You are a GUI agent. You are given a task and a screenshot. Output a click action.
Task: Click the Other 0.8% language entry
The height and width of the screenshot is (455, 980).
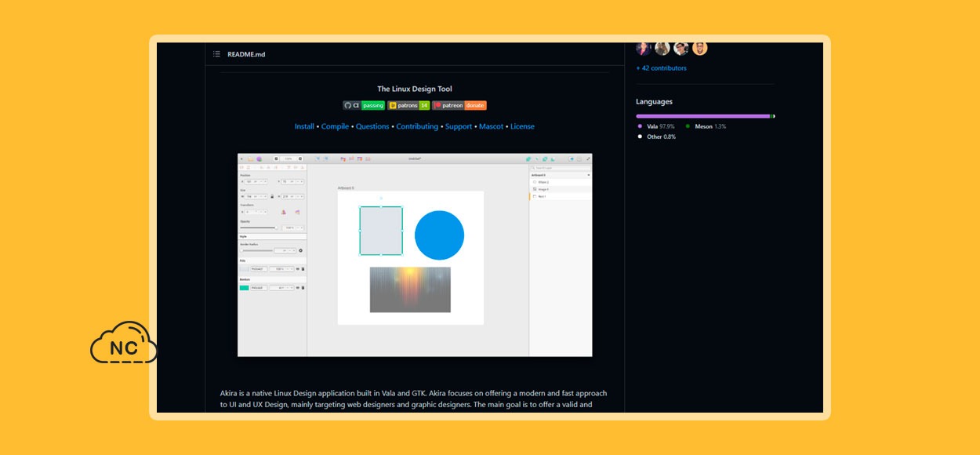(656, 136)
